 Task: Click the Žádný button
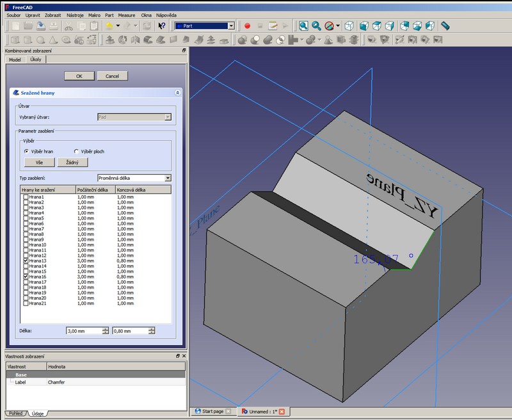click(x=72, y=163)
